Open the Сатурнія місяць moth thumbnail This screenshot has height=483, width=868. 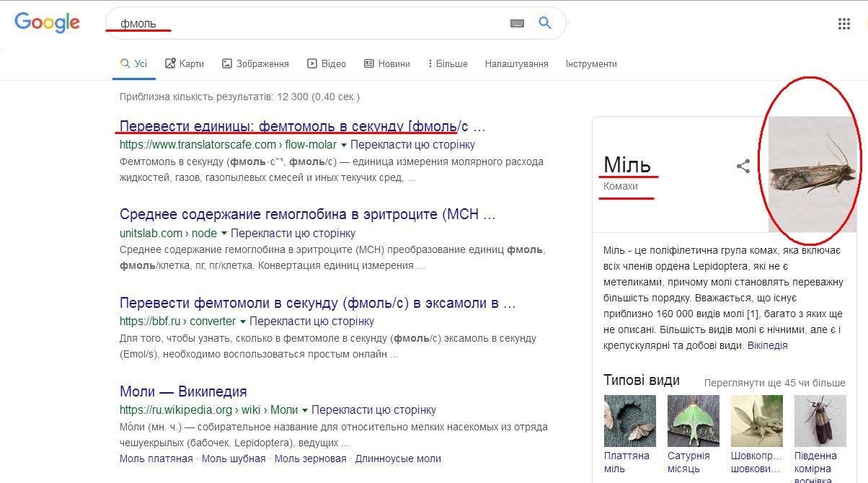click(x=693, y=421)
